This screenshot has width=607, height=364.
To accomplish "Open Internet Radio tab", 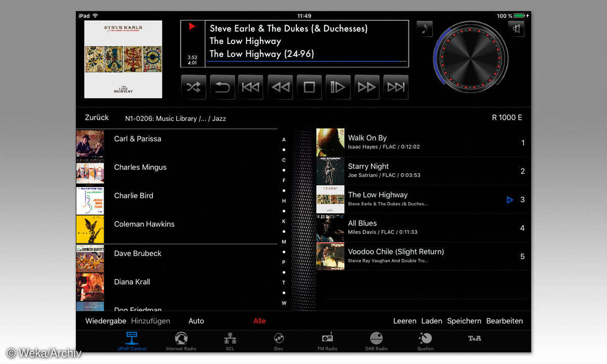I will tap(181, 341).
